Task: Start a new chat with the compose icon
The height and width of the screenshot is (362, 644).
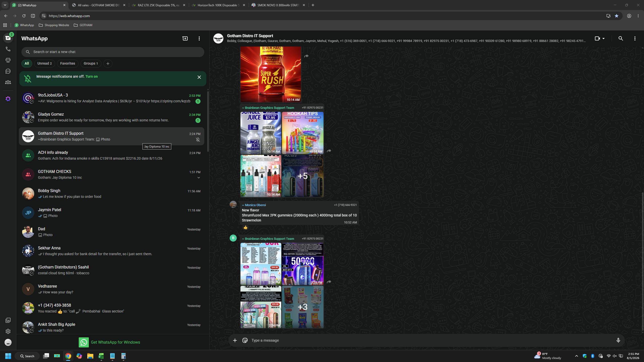Action: pyautogui.click(x=185, y=38)
